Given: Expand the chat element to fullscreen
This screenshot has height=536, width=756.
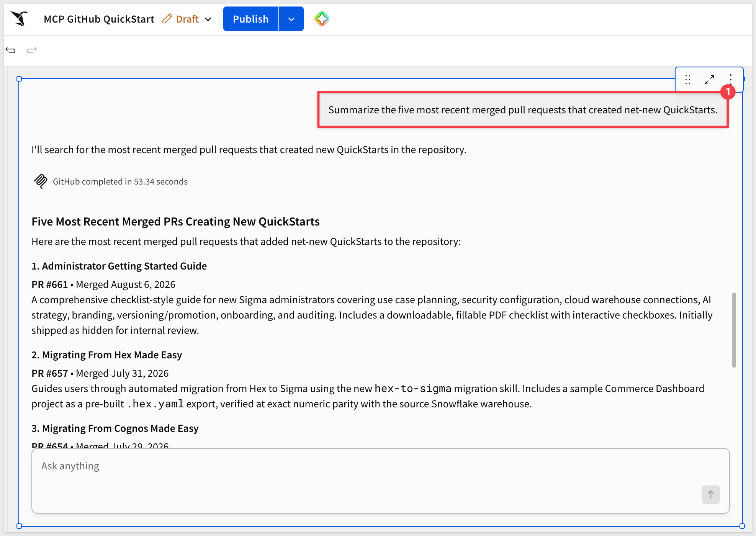Looking at the screenshot, I should 709,79.
